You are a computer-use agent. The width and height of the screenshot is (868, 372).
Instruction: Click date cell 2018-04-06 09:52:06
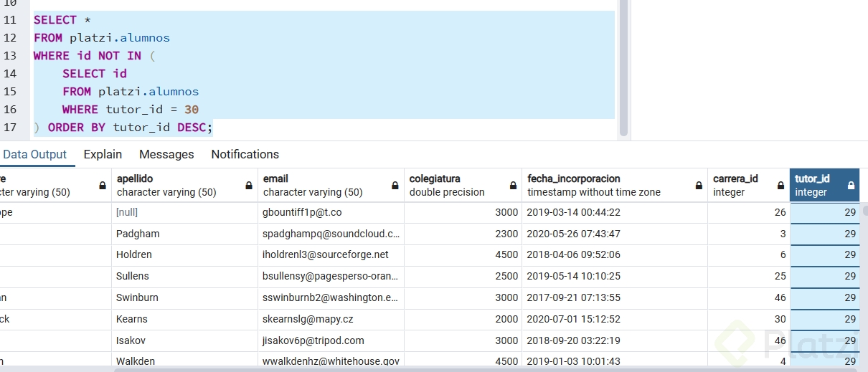615,255
